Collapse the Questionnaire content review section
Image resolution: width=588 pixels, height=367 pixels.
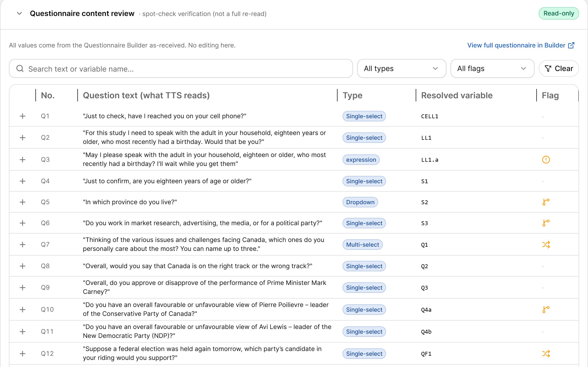pos(19,13)
